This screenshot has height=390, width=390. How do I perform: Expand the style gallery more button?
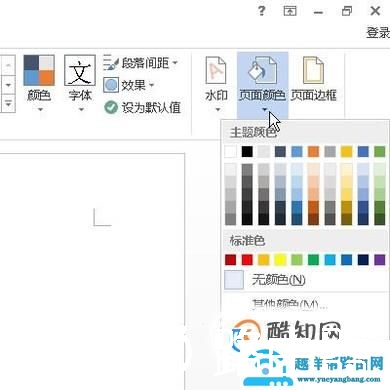(x=8, y=104)
